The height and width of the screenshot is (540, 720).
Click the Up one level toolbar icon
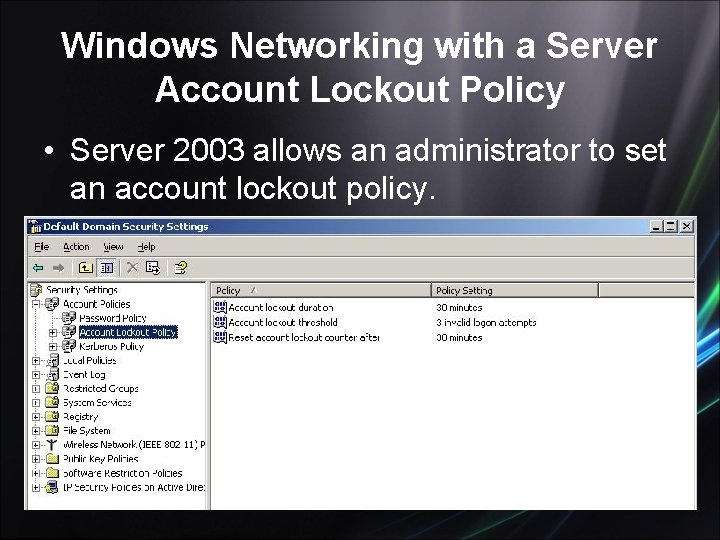point(85,268)
